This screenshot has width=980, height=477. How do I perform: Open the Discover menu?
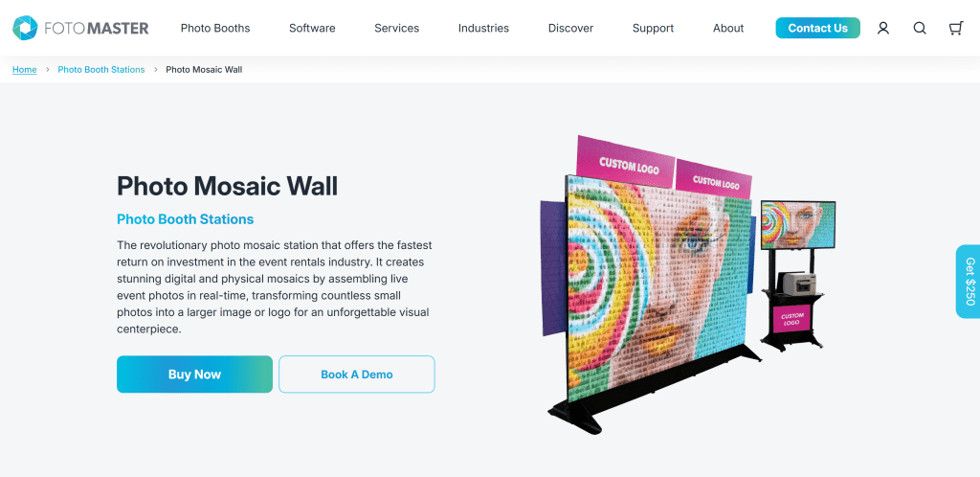(x=570, y=28)
